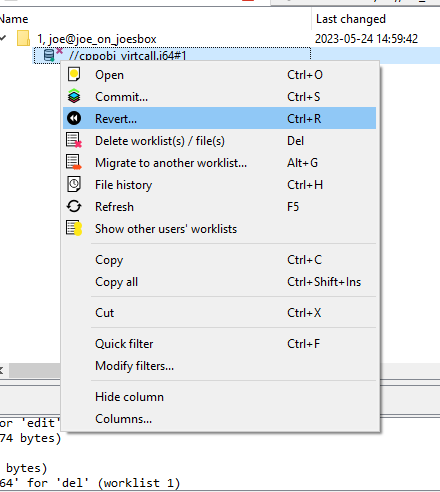Select worklist 1, joe@joe_on_joesbox row
The image size is (440, 492).
click(x=220, y=39)
